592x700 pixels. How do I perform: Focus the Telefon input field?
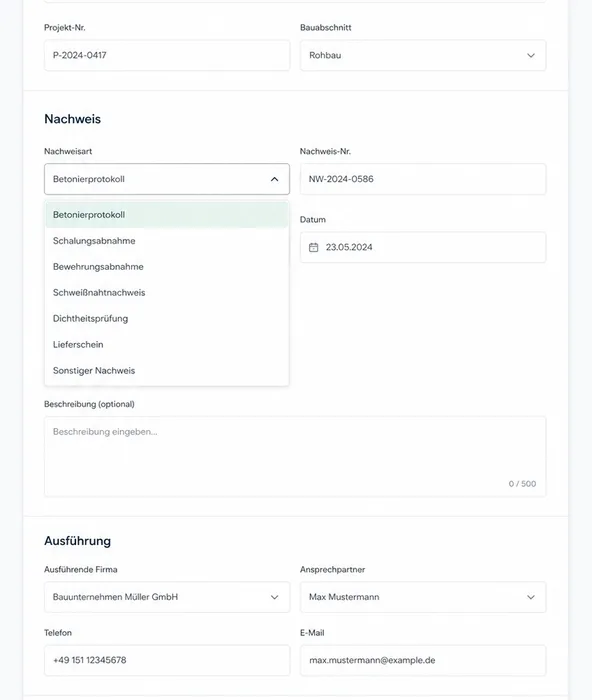tap(167, 660)
